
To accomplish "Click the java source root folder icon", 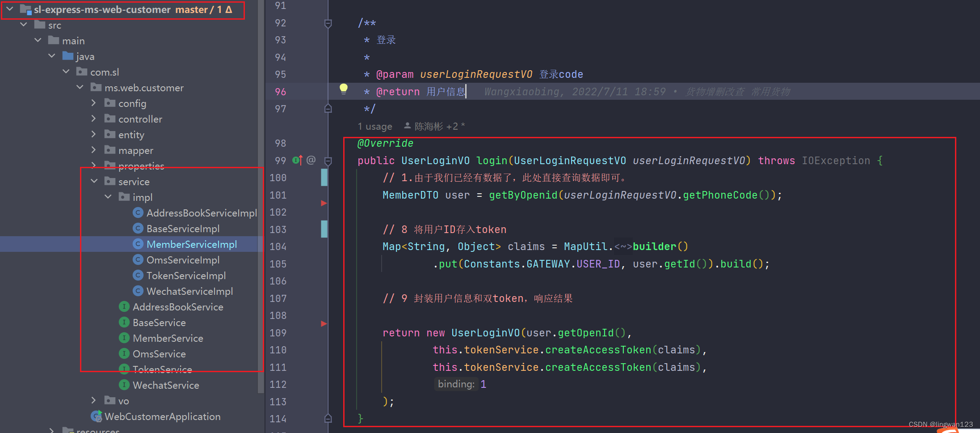I will coord(67,56).
